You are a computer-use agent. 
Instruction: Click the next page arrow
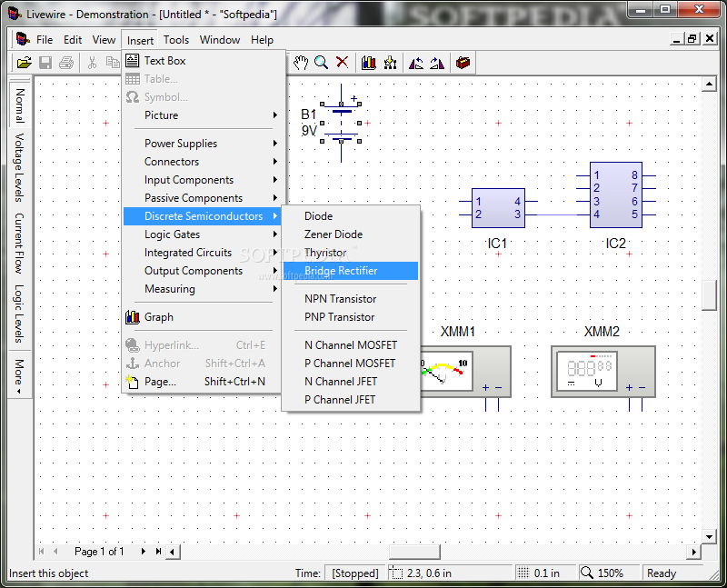click(x=143, y=552)
